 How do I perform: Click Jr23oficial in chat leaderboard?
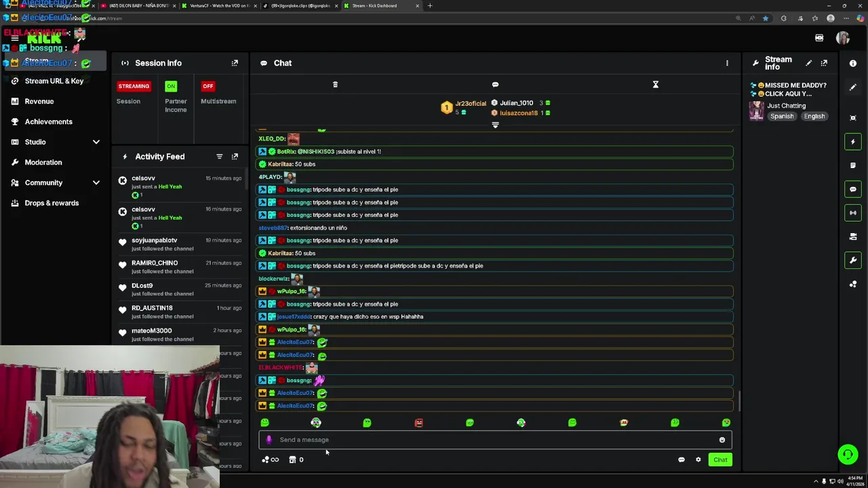point(471,104)
